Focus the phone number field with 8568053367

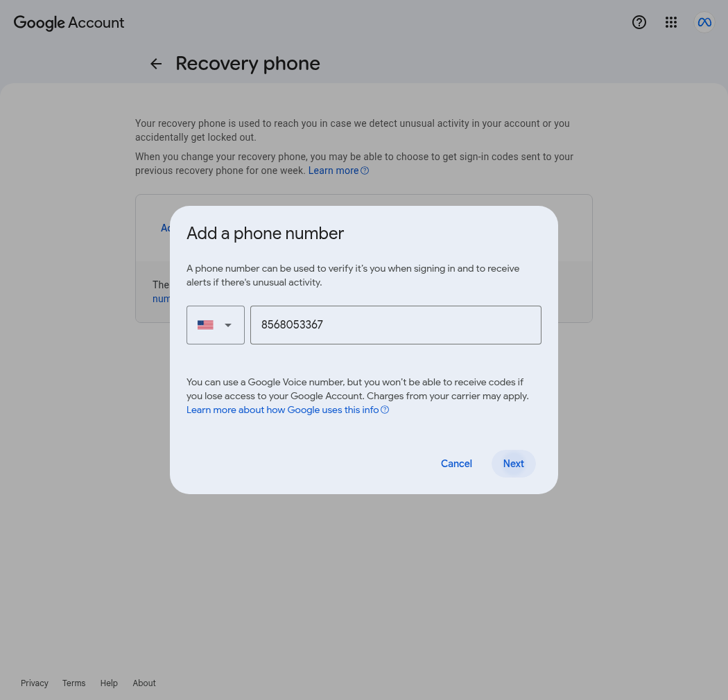point(396,325)
